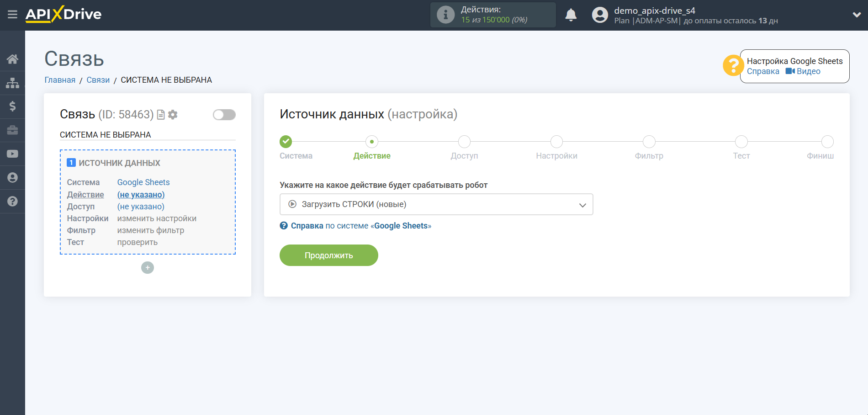Expand the account menu chevron top right
Viewport: 868px width, 415px height.
pyautogui.click(x=857, y=14)
